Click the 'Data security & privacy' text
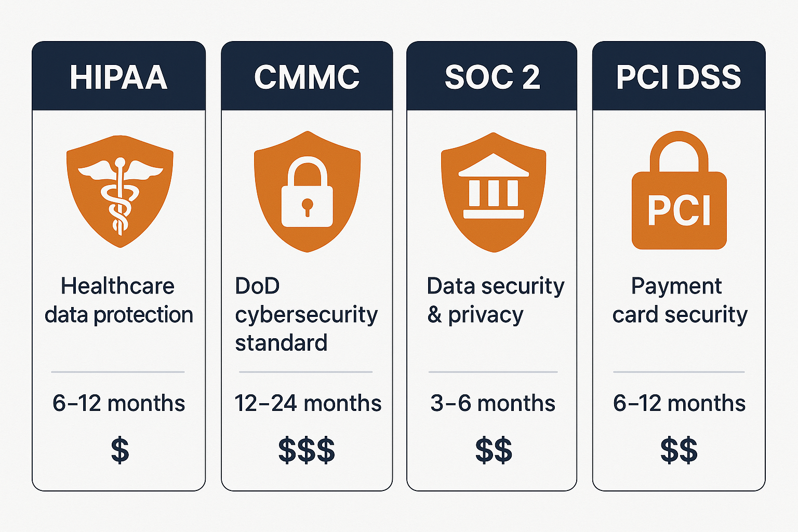The width and height of the screenshot is (798, 532). coord(495,300)
